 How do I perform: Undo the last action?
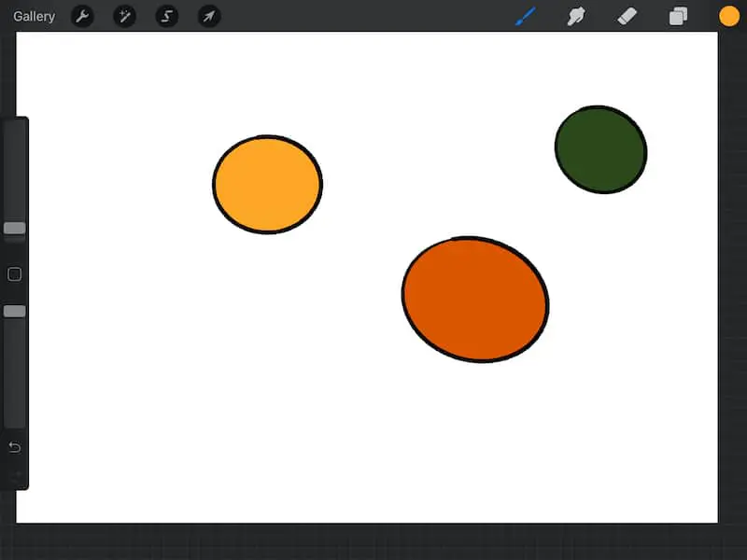pos(15,447)
